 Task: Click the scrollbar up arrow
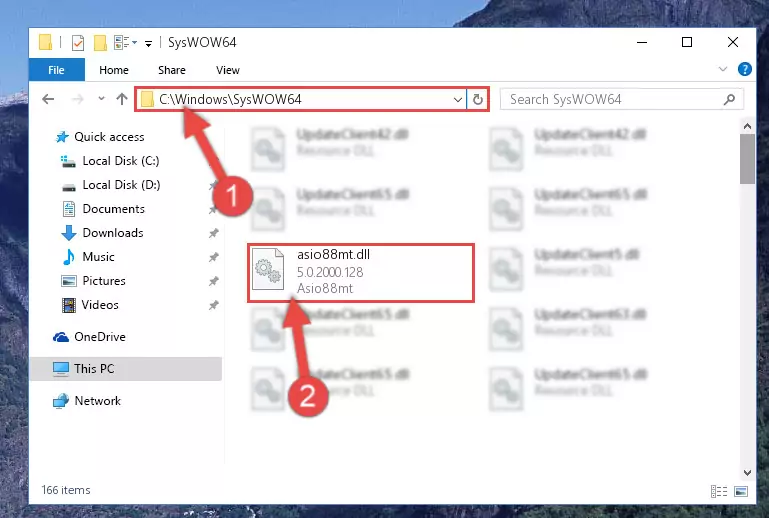[747, 127]
